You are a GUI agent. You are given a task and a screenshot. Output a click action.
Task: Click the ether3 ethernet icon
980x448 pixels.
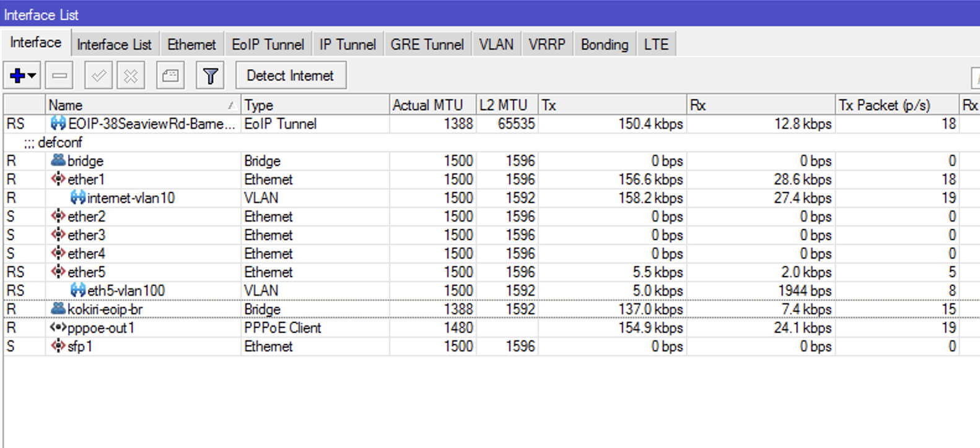[x=58, y=235]
